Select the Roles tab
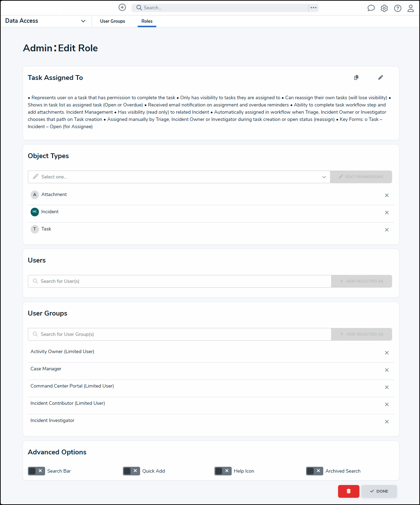 [147, 21]
